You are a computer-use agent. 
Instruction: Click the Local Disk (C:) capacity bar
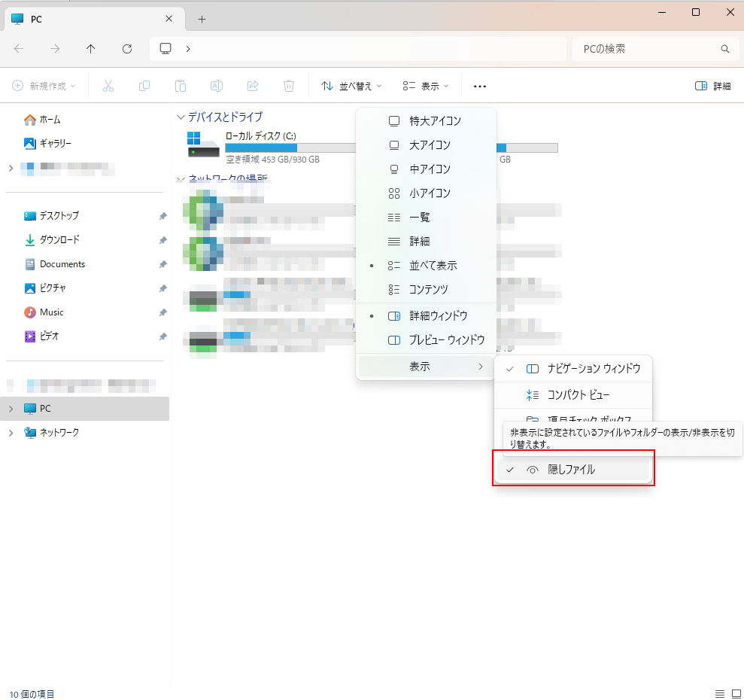tap(290, 148)
